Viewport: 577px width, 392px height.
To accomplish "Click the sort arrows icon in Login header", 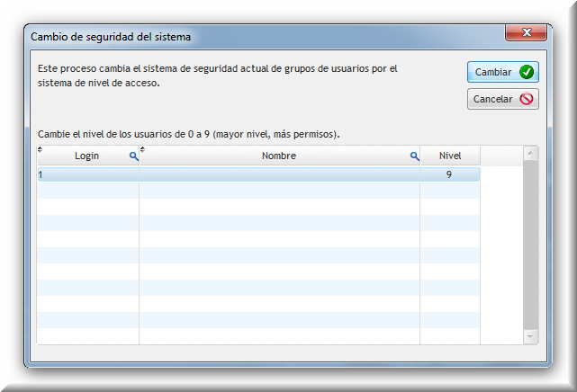I will (x=40, y=150).
